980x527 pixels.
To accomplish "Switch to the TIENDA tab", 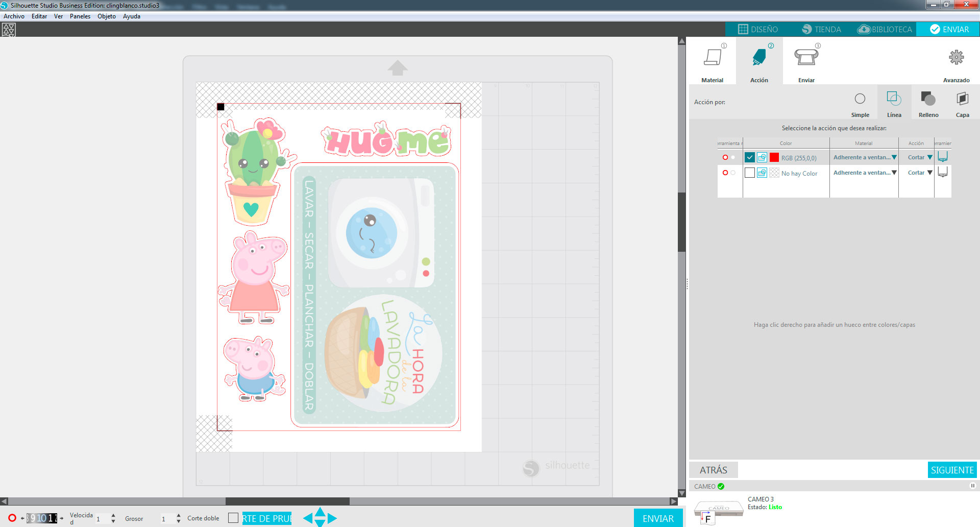I will click(x=821, y=29).
